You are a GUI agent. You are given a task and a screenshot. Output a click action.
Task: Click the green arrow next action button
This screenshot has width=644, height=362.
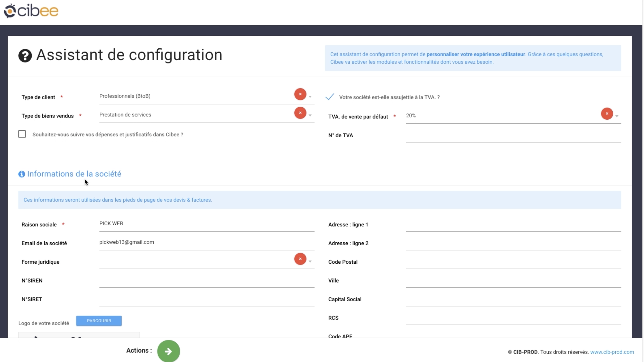coord(169,351)
